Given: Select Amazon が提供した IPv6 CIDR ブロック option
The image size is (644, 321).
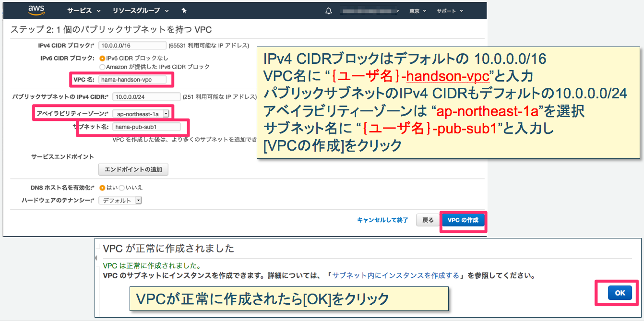Looking at the screenshot, I should (102, 67).
